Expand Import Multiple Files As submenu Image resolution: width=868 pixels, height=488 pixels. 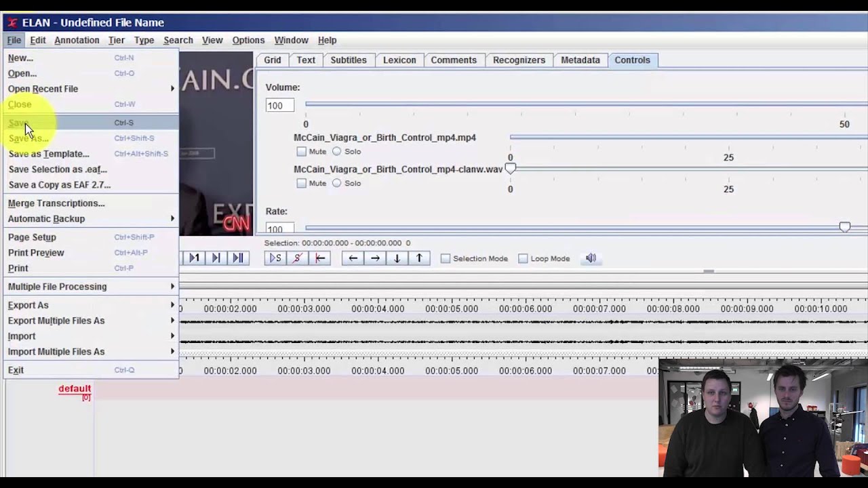[x=91, y=352]
